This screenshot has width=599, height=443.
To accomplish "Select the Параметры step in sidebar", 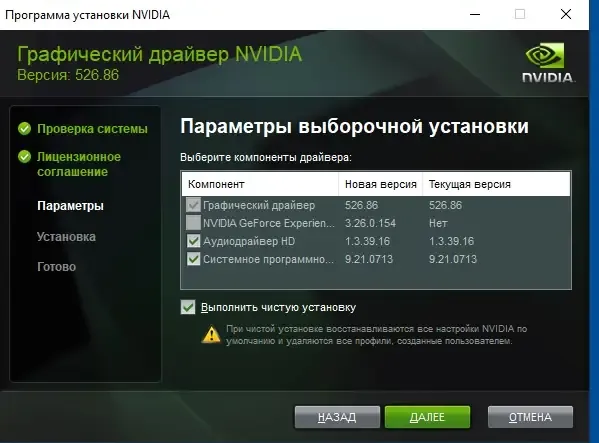I will coord(70,206).
